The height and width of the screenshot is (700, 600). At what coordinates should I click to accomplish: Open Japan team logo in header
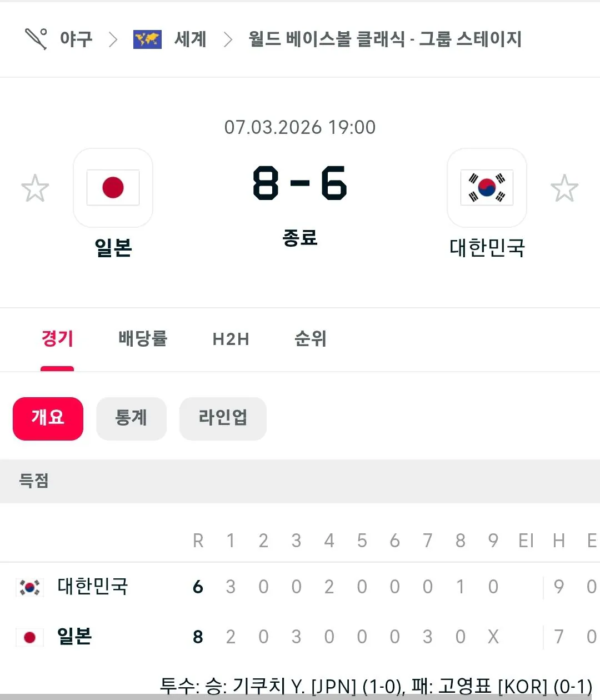point(113,188)
